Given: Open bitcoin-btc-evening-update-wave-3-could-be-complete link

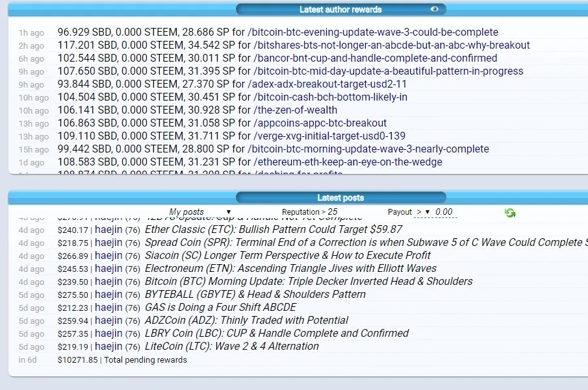Looking at the screenshot, I should click(x=373, y=32).
